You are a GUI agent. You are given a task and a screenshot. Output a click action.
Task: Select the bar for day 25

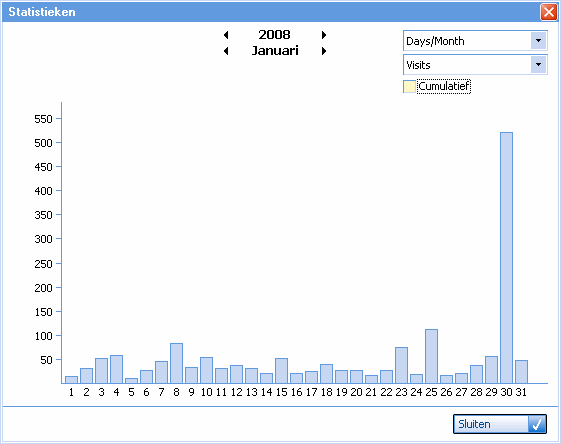pyautogui.click(x=431, y=356)
